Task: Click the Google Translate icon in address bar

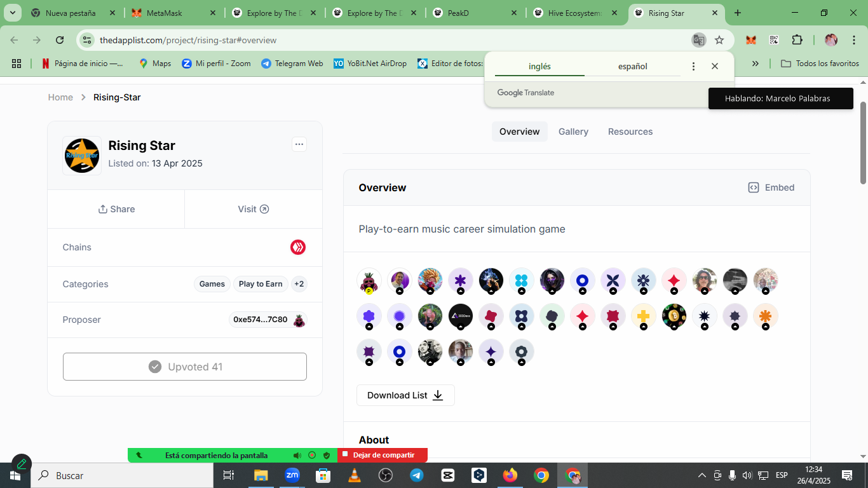Action: (698, 40)
